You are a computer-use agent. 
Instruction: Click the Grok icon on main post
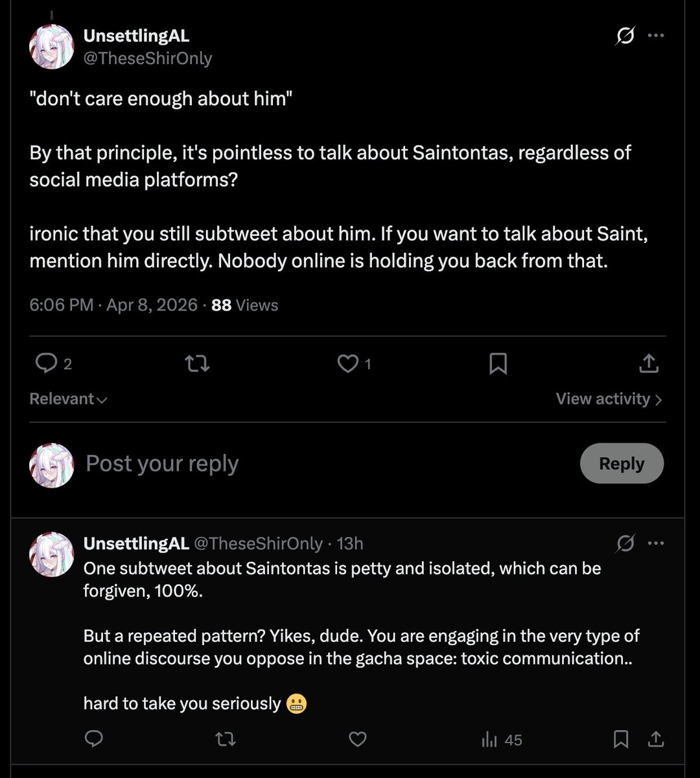click(625, 36)
